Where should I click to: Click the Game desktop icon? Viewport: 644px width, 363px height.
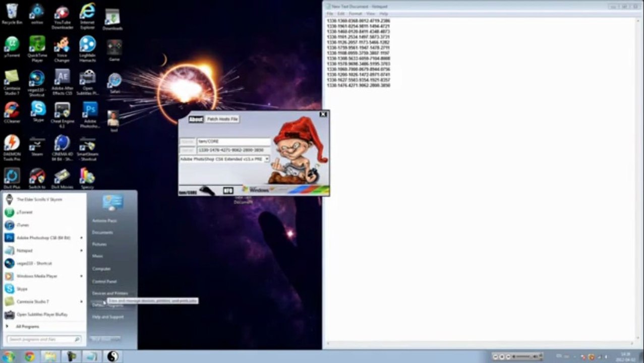pos(114,50)
